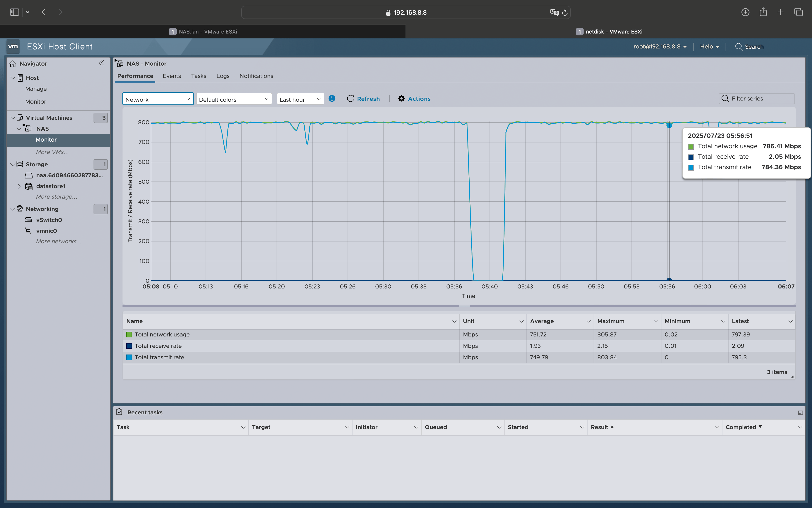Collapse the Virtual Machines tree section
Image resolution: width=812 pixels, height=508 pixels.
(13, 118)
